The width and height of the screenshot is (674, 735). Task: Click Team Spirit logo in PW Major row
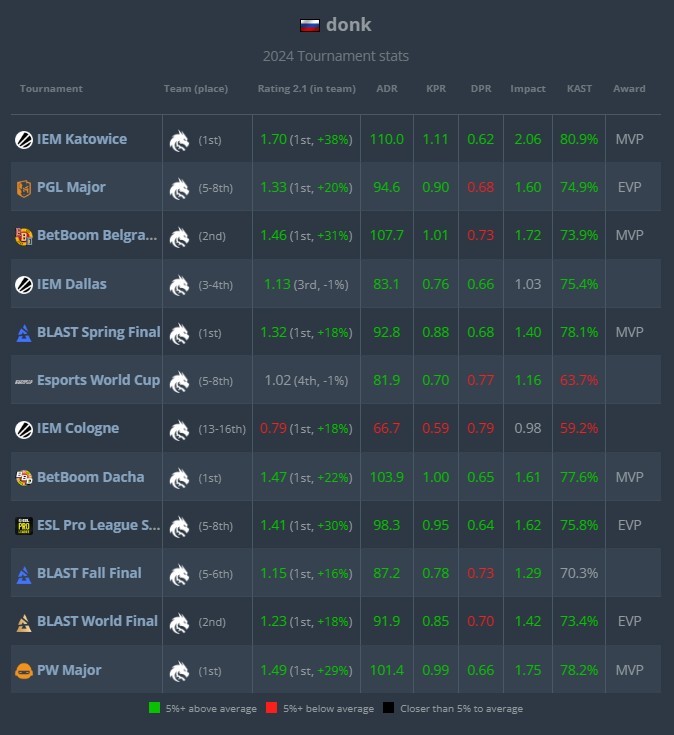179,672
